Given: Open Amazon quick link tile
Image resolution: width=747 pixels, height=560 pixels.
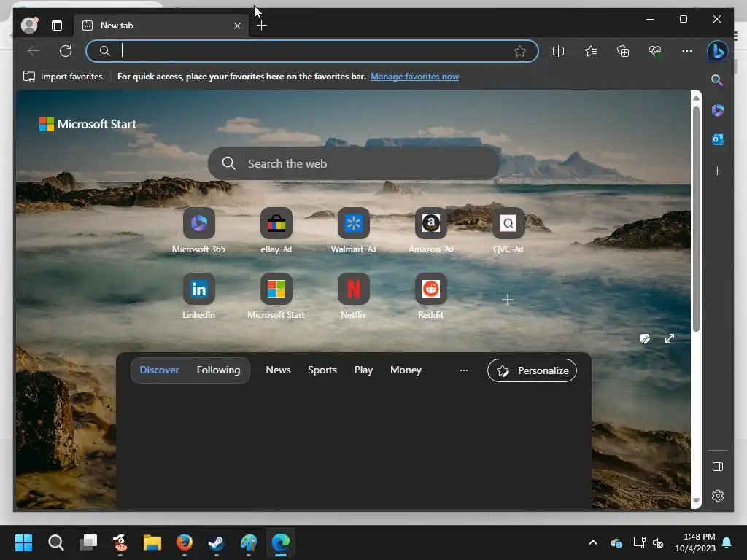Looking at the screenshot, I should [x=430, y=231].
